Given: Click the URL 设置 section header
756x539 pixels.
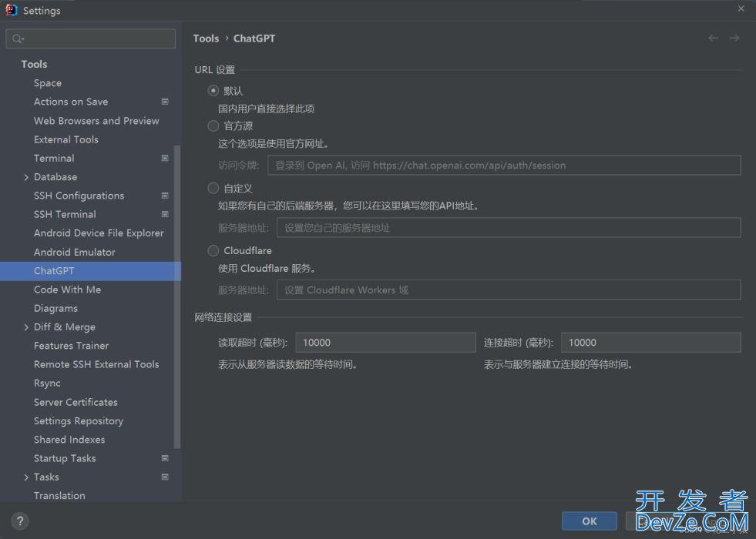Looking at the screenshot, I should click(214, 70).
